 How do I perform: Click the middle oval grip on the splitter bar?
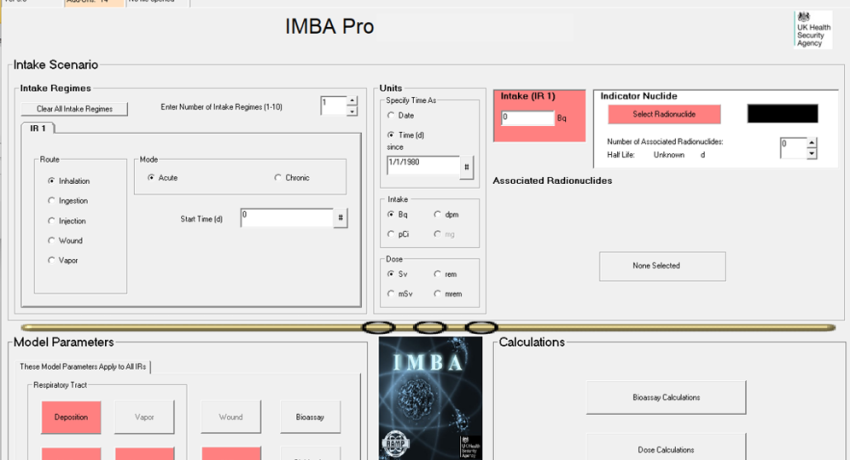(x=430, y=327)
